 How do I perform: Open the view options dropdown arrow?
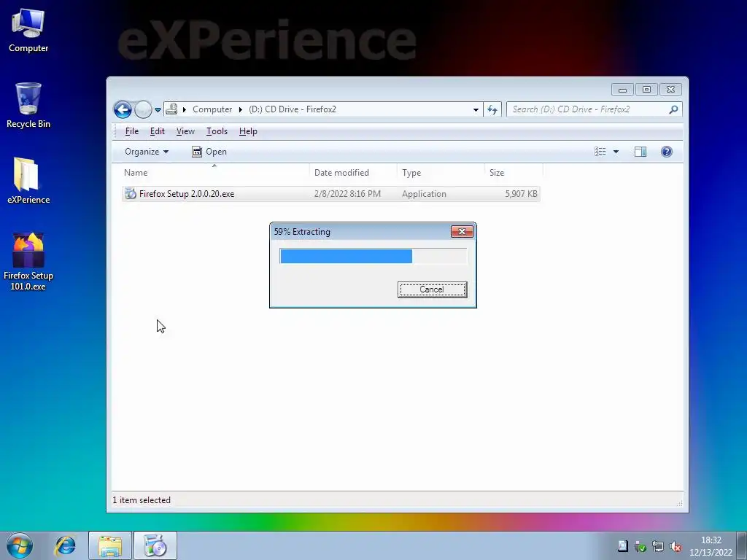[616, 152]
